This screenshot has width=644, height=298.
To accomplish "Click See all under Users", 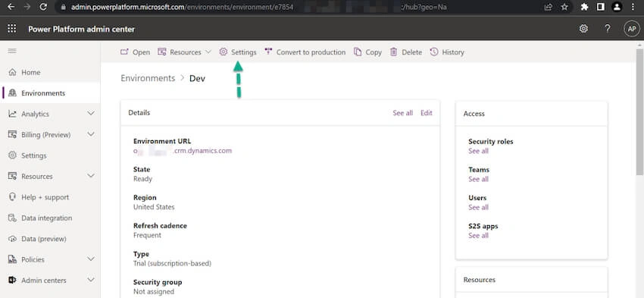I will tap(479, 207).
